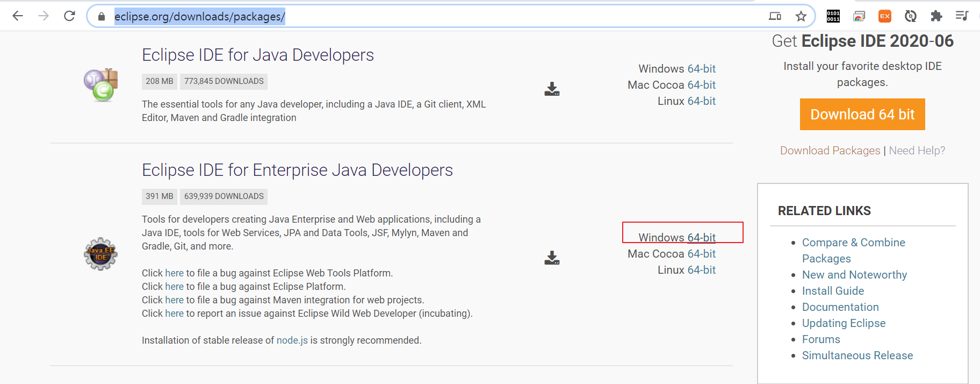The image size is (980, 384).
Task: Open the media control playlist icon
Action: click(x=962, y=16)
